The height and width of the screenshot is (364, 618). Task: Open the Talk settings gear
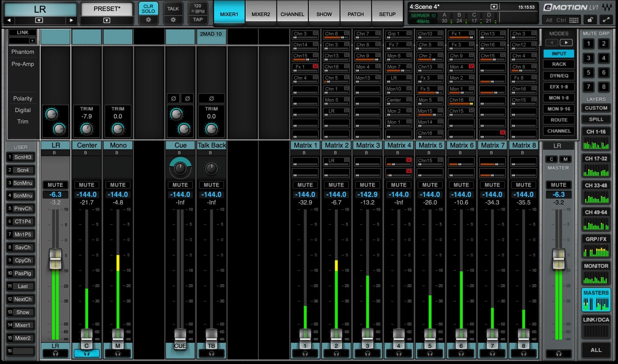coord(173,20)
